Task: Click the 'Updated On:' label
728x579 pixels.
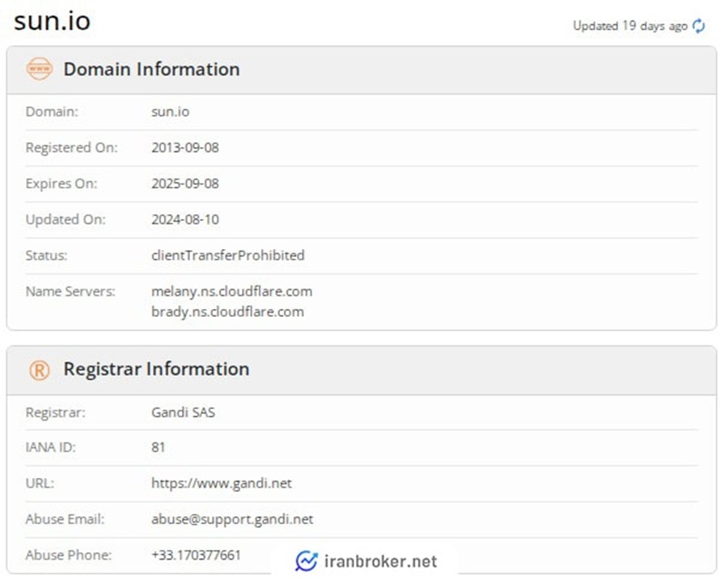Action: coord(66,220)
